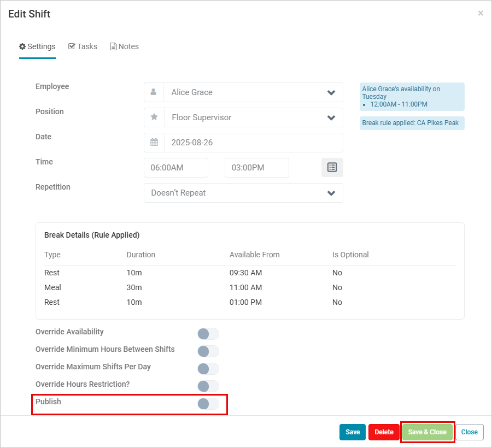Switch to the Tasks tab
492x448 pixels.
pos(83,46)
